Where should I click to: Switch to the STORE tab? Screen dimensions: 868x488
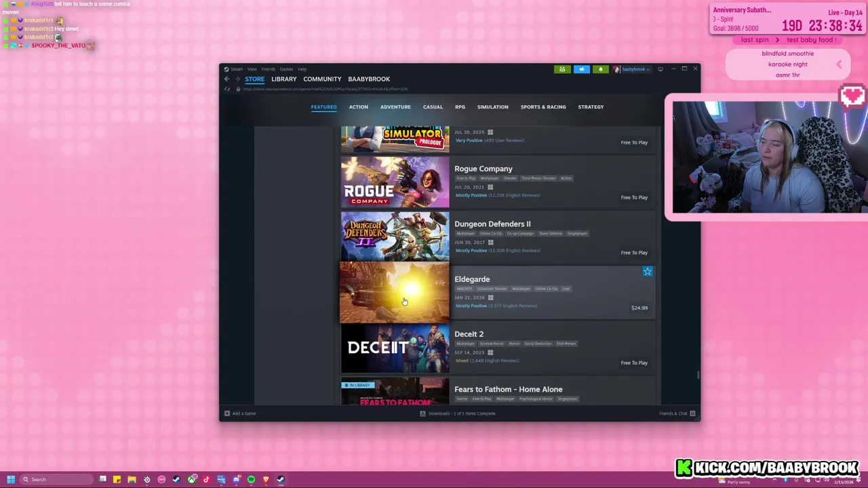[255, 79]
